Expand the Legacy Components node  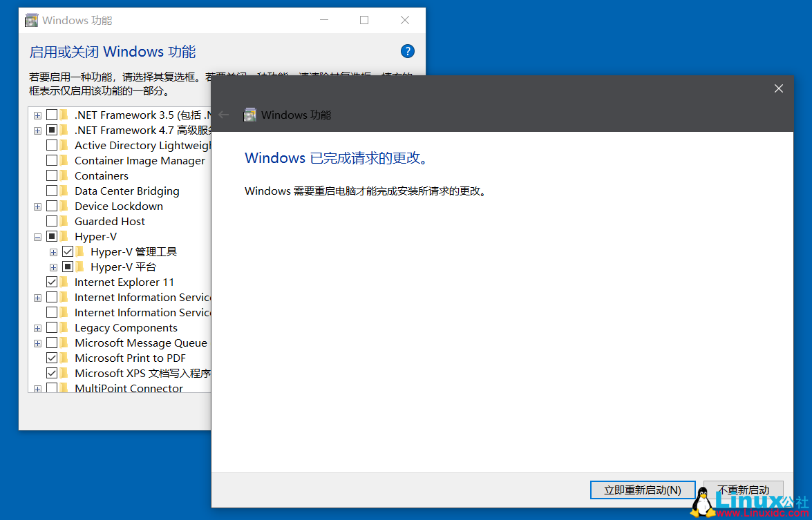37,329
